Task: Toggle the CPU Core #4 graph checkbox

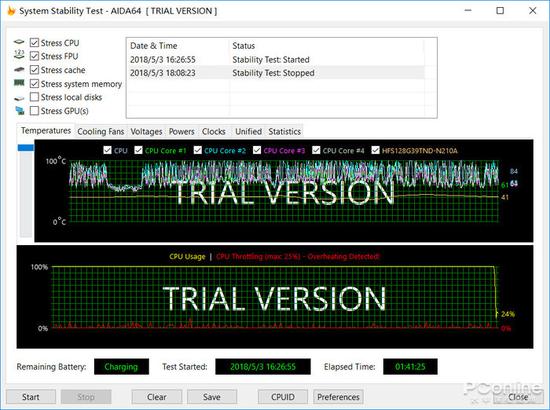Action: (x=316, y=150)
